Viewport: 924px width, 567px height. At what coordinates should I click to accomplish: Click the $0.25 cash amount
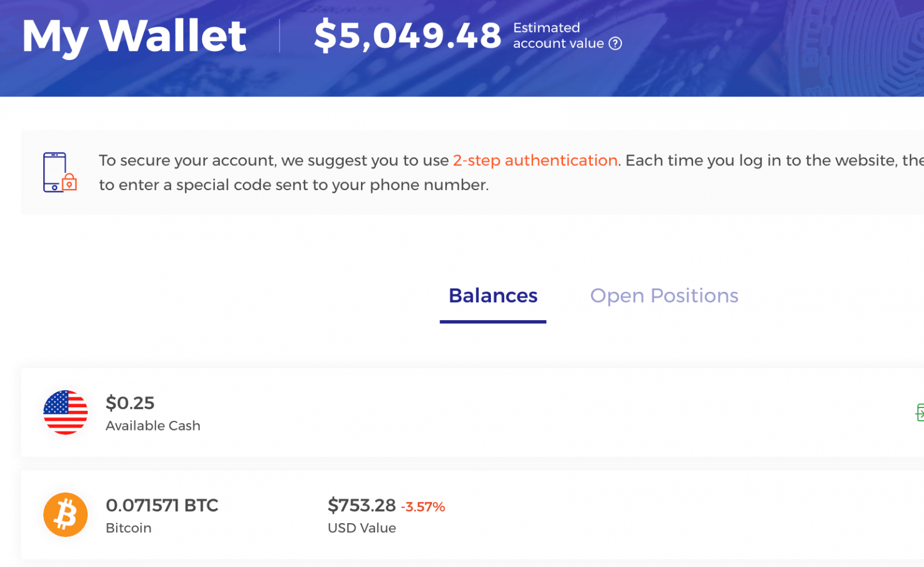tap(130, 402)
